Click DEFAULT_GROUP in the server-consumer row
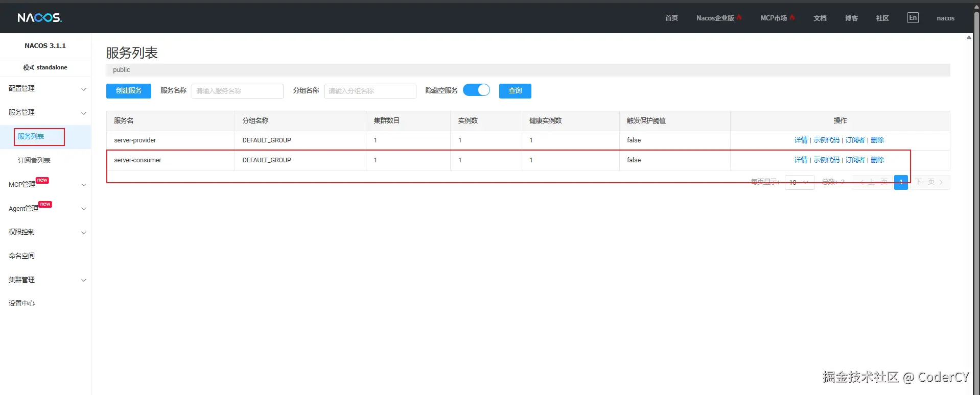Image resolution: width=980 pixels, height=395 pixels. pyautogui.click(x=267, y=160)
